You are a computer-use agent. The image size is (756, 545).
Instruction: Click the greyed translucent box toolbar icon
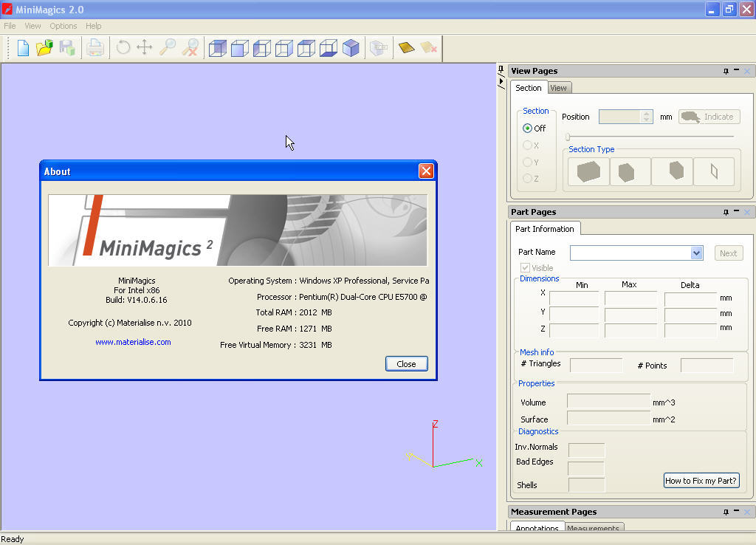(379, 48)
